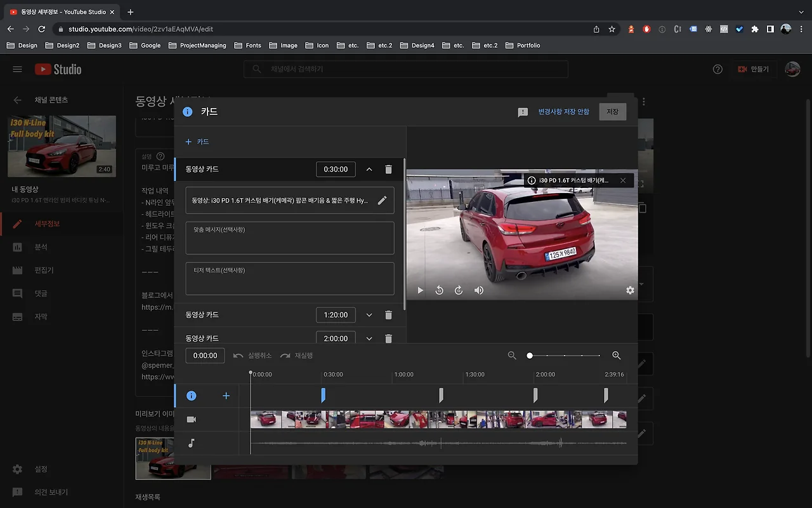Expand the 1:20:00 video card
812x508 pixels.
pyautogui.click(x=369, y=315)
